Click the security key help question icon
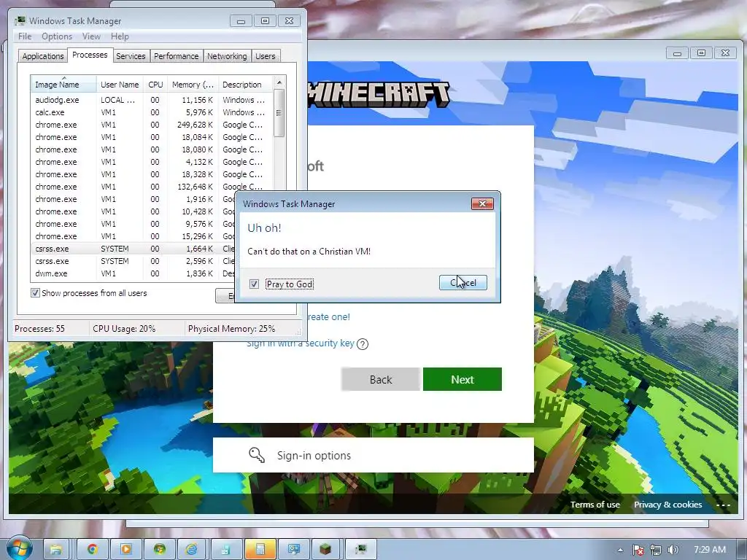Viewport: 747px width, 560px height. (363, 344)
